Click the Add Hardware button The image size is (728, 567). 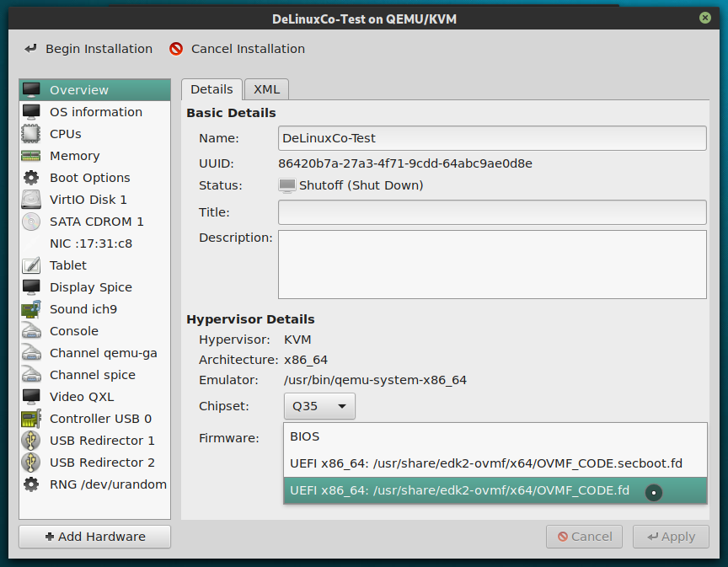tap(94, 536)
